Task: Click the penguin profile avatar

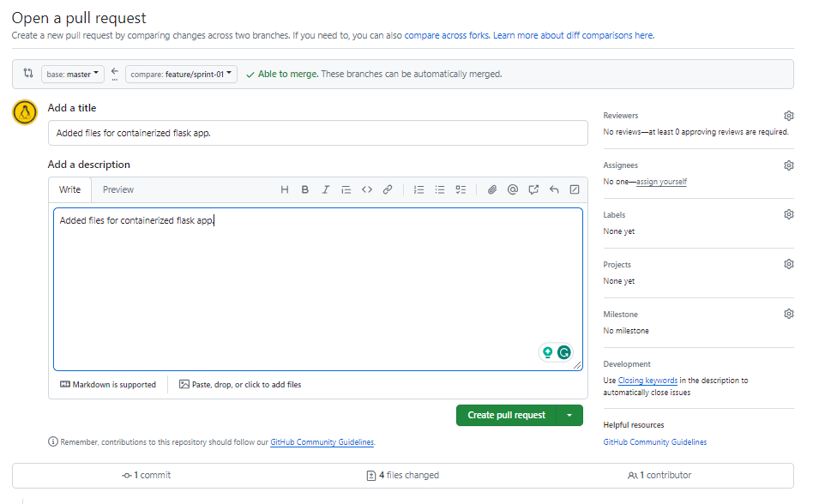Action: [25, 112]
